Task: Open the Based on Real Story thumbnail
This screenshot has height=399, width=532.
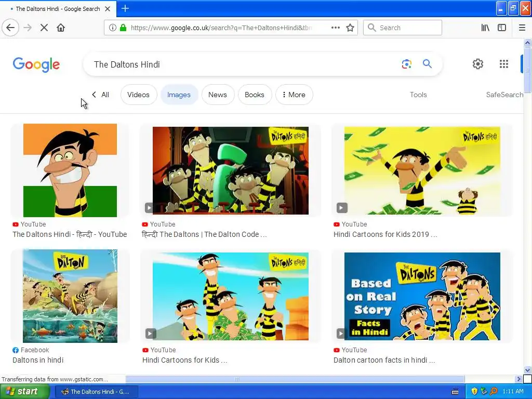Action: click(422, 296)
